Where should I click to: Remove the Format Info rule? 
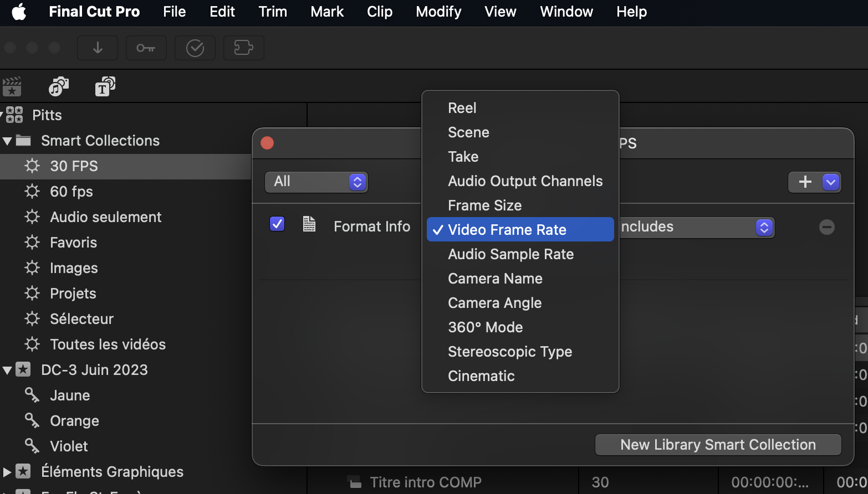click(826, 227)
